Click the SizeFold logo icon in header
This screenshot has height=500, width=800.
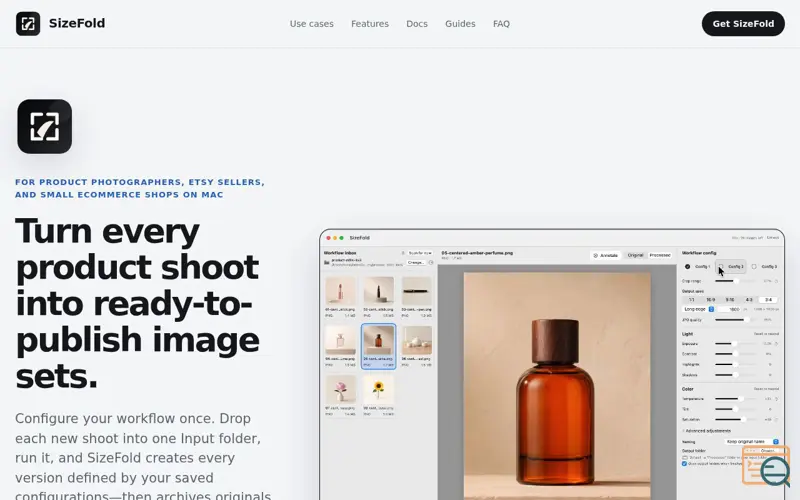click(x=28, y=23)
